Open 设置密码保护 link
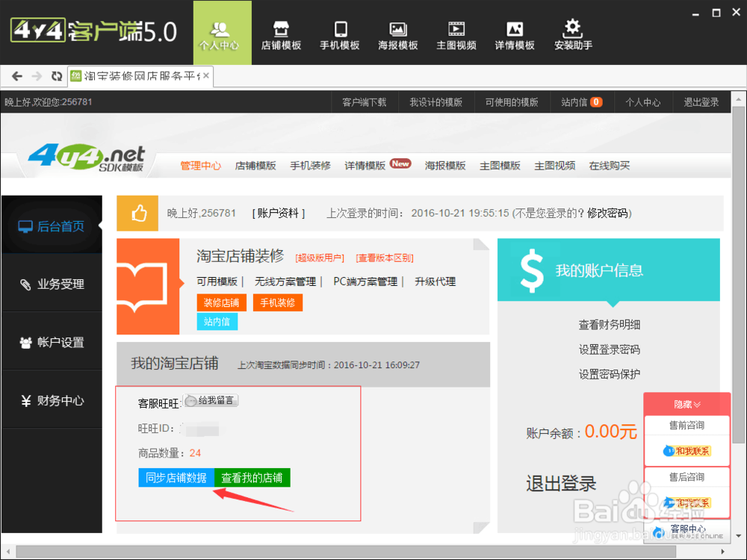 [610, 374]
